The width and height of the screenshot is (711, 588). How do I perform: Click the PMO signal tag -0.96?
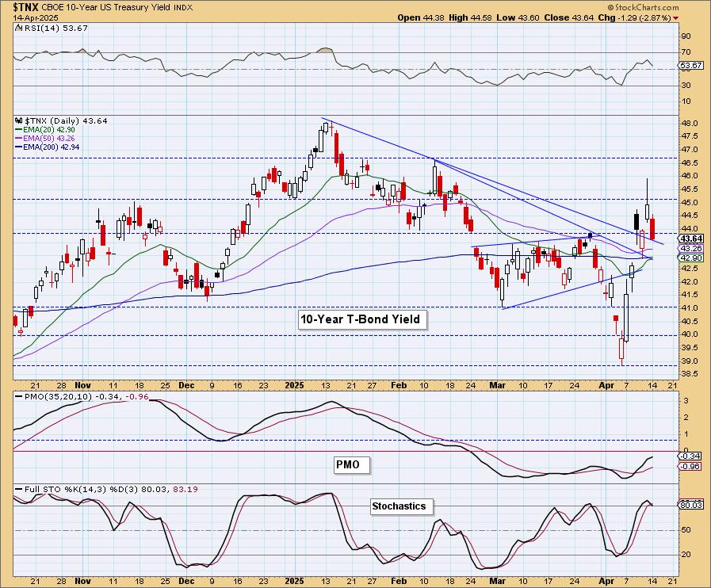tap(691, 466)
